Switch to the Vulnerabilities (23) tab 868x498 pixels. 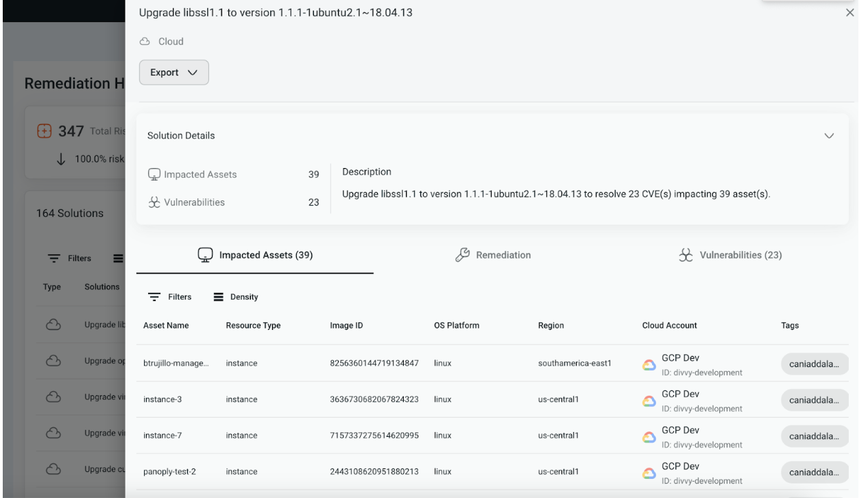730,255
